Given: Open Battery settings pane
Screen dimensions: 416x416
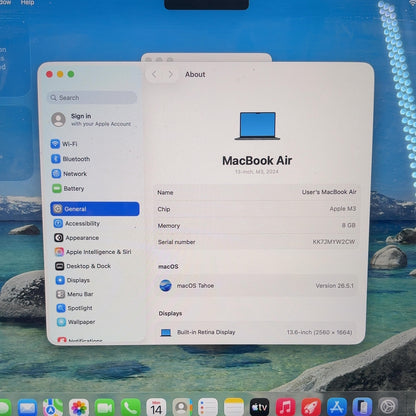Looking at the screenshot, I should tap(68, 189).
